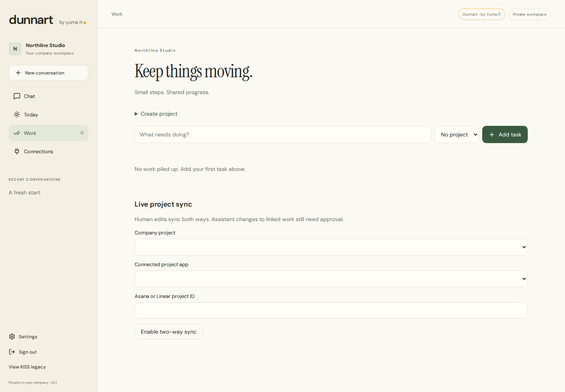Select the Work sidebar item
Screen dimensions: 565x392
[x=48, y=133]
